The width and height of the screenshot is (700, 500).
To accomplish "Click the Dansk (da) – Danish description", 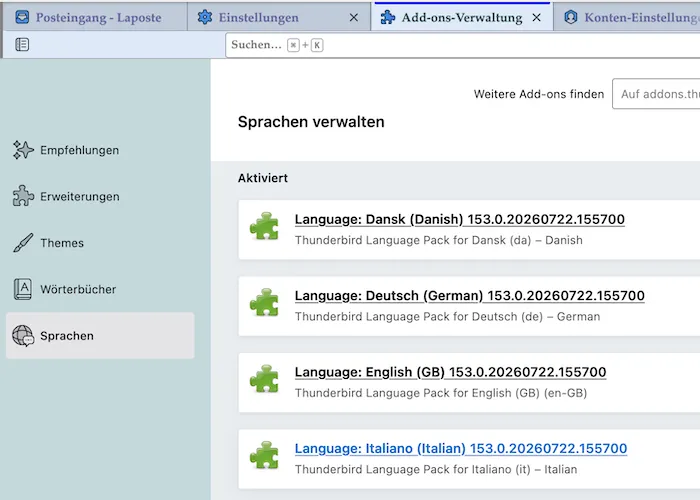I will click(438, 240).
